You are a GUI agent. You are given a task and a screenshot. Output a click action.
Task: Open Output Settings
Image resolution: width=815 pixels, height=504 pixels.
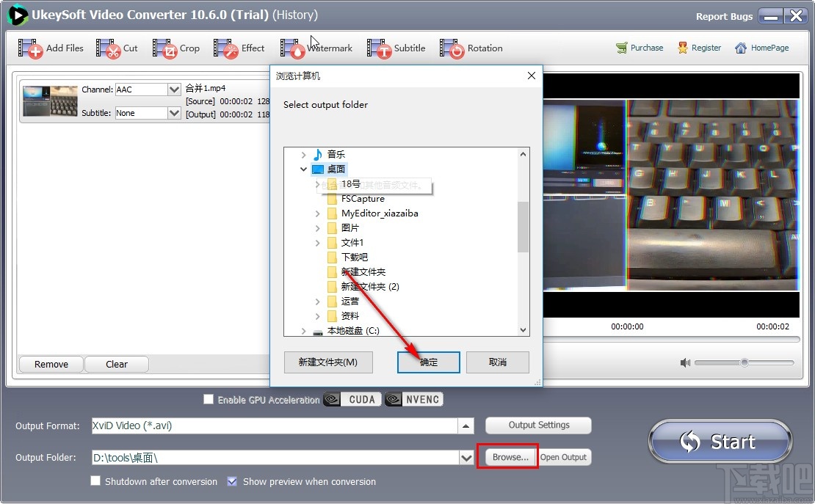[x=538, y=425]
